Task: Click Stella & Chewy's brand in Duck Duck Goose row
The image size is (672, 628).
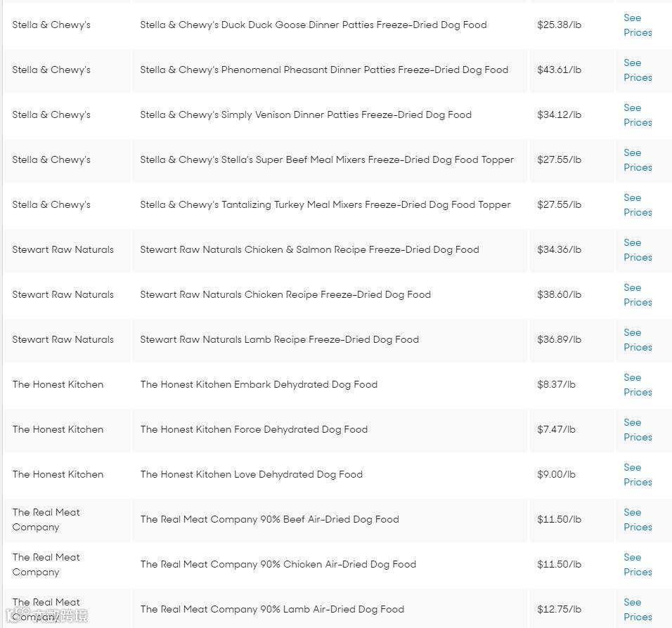Action: tap(51, 25)
